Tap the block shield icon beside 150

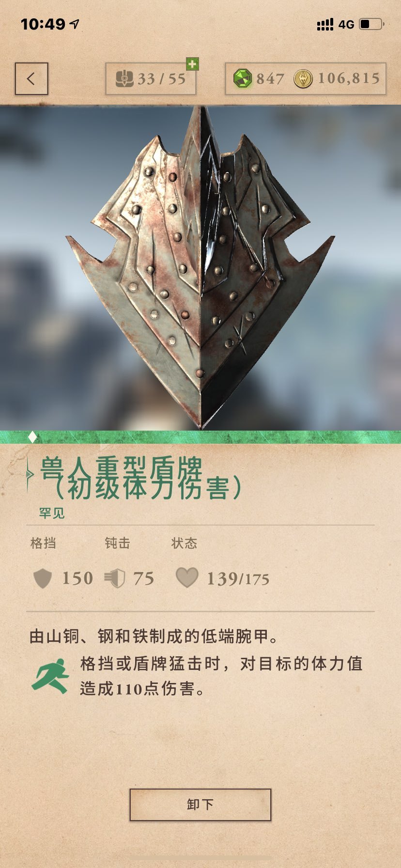(x=42, y=578)
